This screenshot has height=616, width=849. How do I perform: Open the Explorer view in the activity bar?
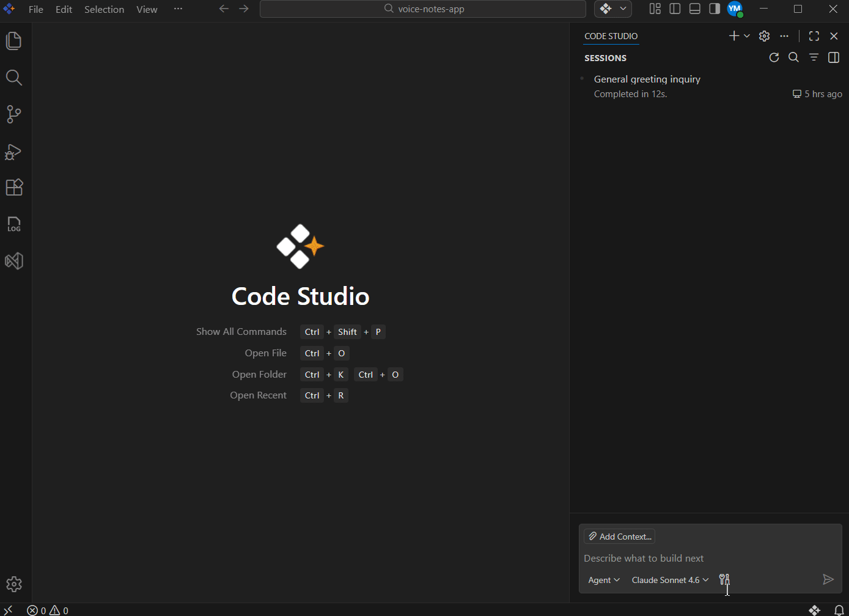point(14,41)
